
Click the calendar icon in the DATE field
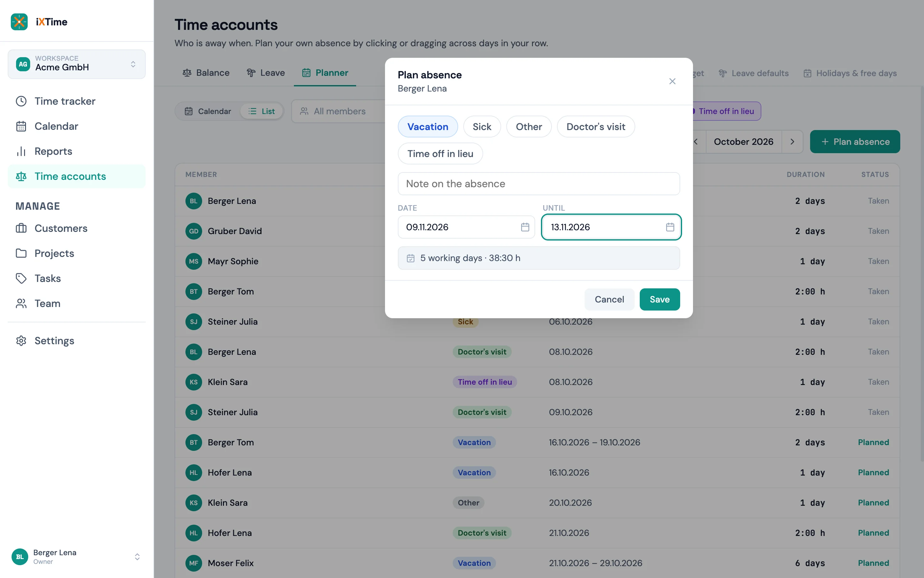coord(525,227)
